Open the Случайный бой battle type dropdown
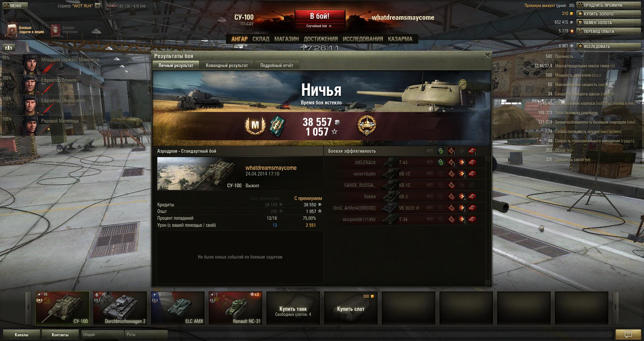Viewport: 644px width, 341px height. [x=320, y=26]
